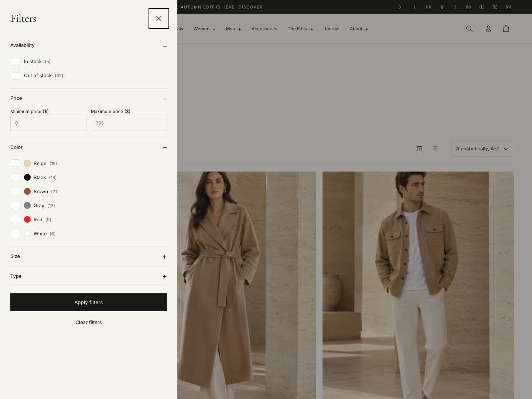Click the Red color swatch
532x399 pixels.
27,219
